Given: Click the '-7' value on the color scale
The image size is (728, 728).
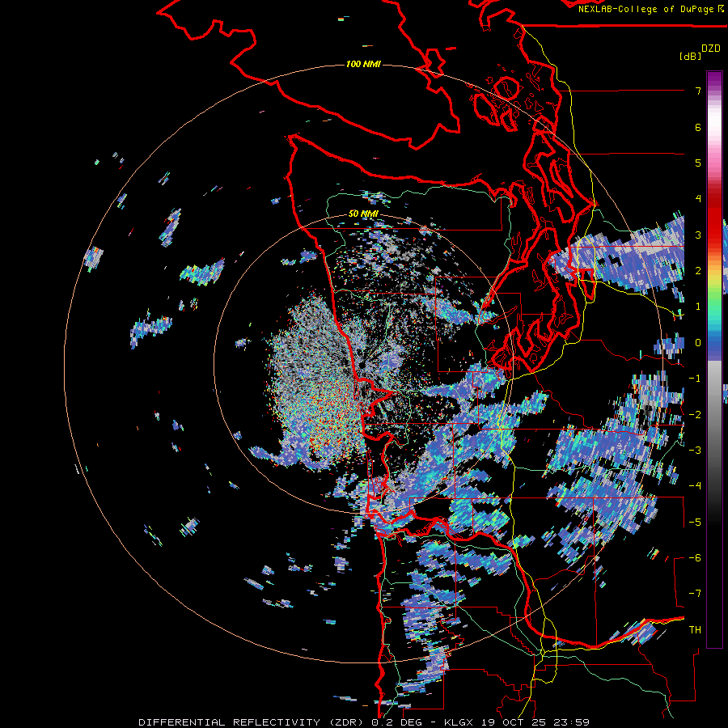Looking at the screenshot, I should [695, 594].
